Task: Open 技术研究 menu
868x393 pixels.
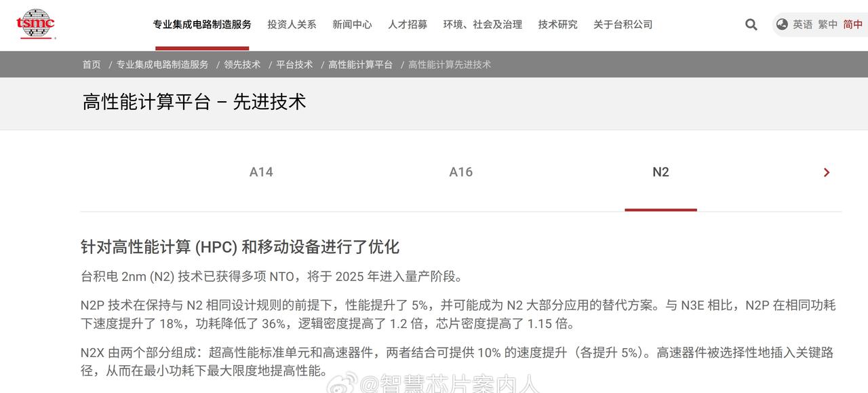Action: (x=558, y=24)
